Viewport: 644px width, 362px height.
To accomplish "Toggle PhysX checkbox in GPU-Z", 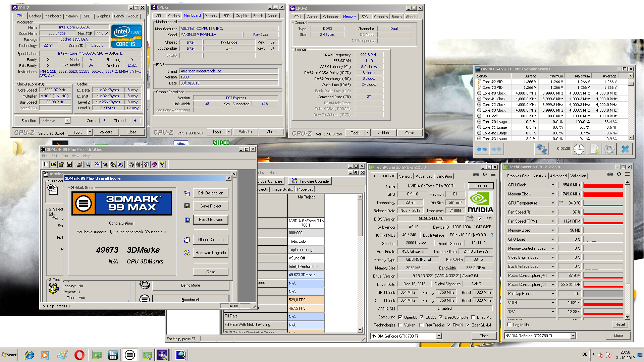I will [449, 325].
